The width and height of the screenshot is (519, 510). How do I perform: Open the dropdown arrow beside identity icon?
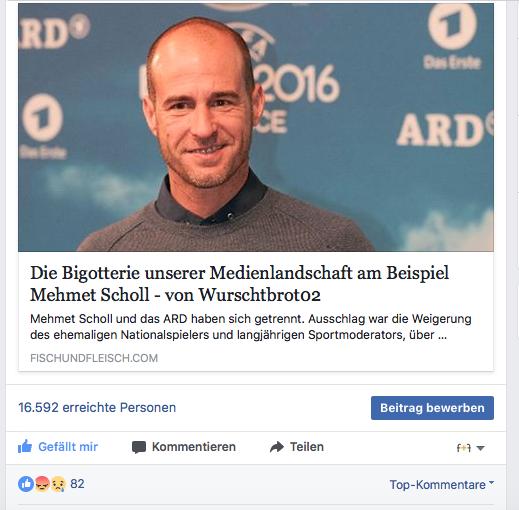[480, 448]
